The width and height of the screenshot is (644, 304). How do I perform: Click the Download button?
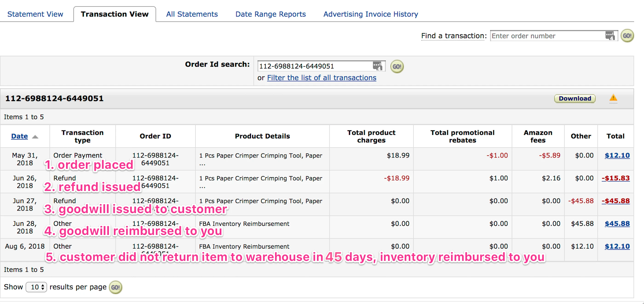coord(575,98)
